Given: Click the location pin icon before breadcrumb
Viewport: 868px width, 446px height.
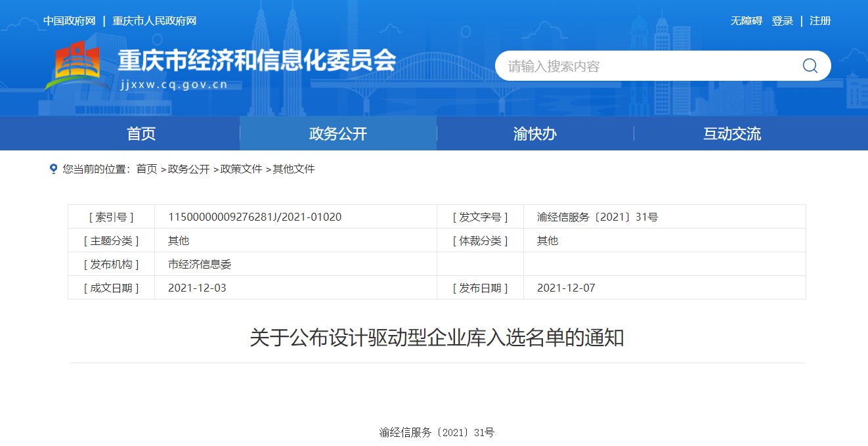Looking at the screenshot, I should tap(53, 169).
